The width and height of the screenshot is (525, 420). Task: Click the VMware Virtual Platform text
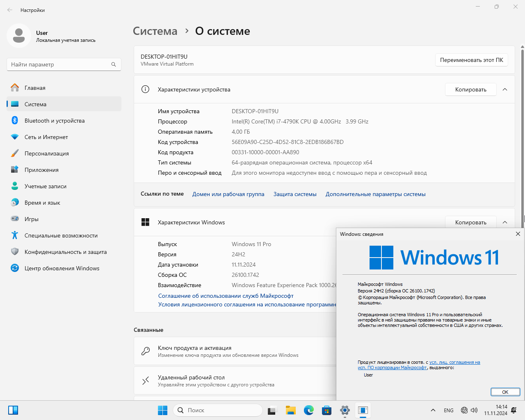(x=167, y=64)
